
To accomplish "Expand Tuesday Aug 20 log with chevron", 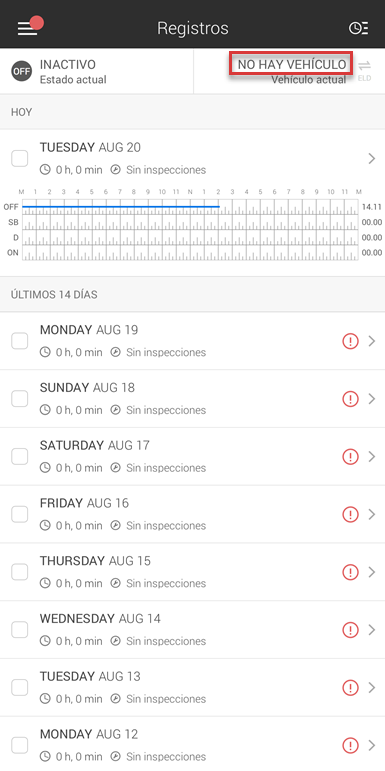I will [x=372, y=158].
